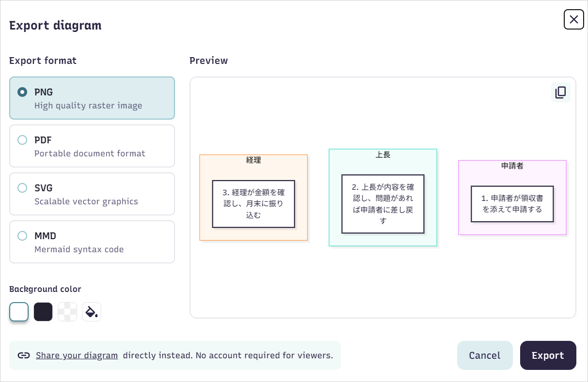
Task: Open the Share your diagram link
Action: [x=77, y=355]
